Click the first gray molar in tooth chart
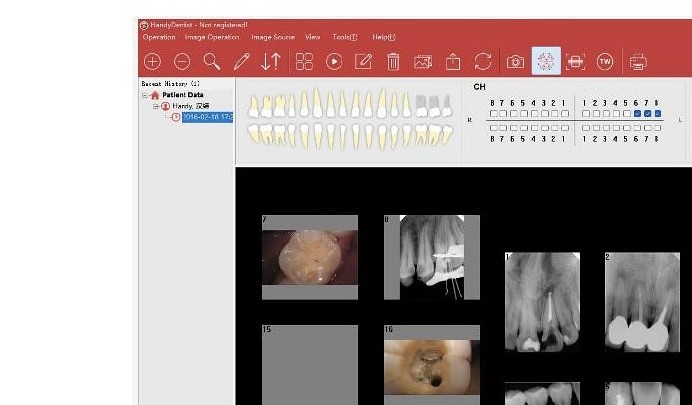 (x=421, y=106)
